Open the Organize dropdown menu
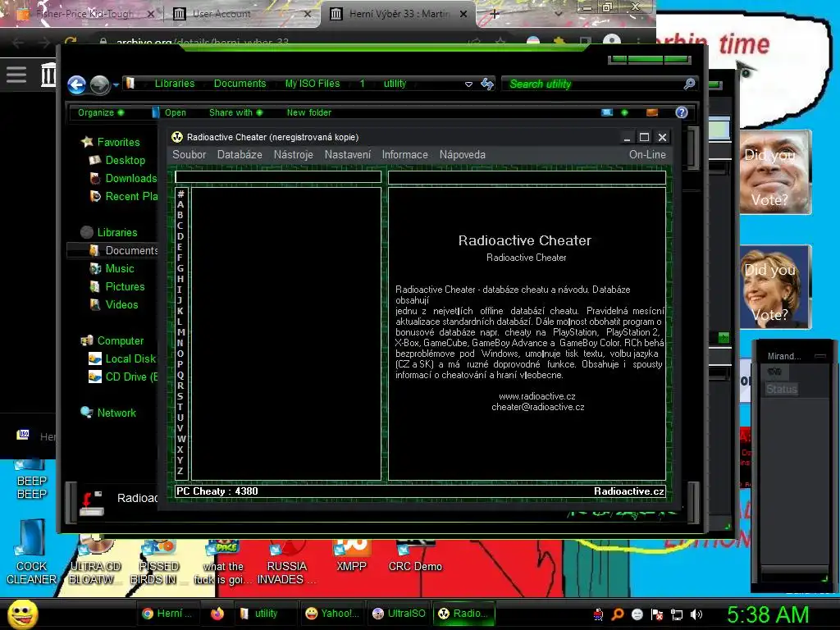Image resolution: width=840 pixels, height=630 pixels. (101, 112)
